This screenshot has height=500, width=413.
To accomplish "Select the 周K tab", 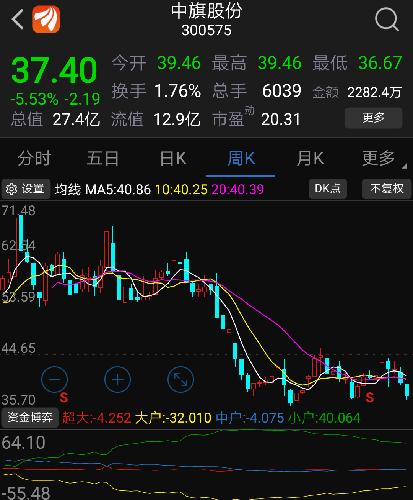I will [241, 158].
